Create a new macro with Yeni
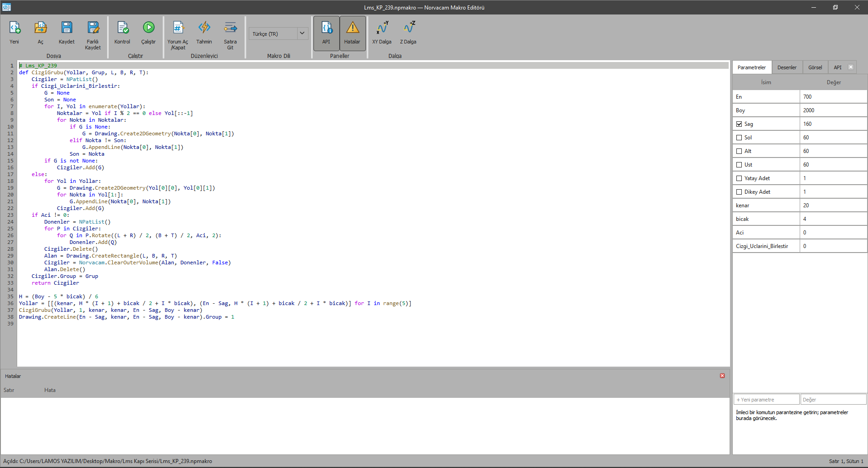868x468 pixels. point(14,33)
